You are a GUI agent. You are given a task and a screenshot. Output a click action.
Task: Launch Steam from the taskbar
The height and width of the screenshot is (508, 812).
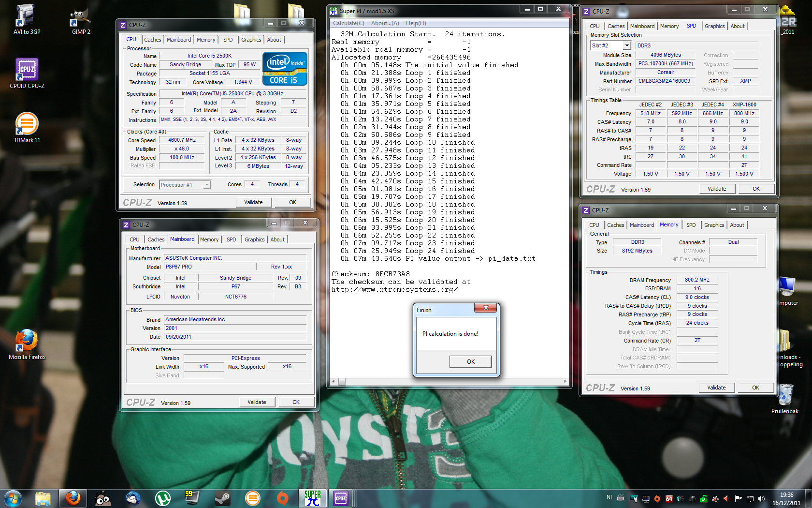(x=223, y=498)
